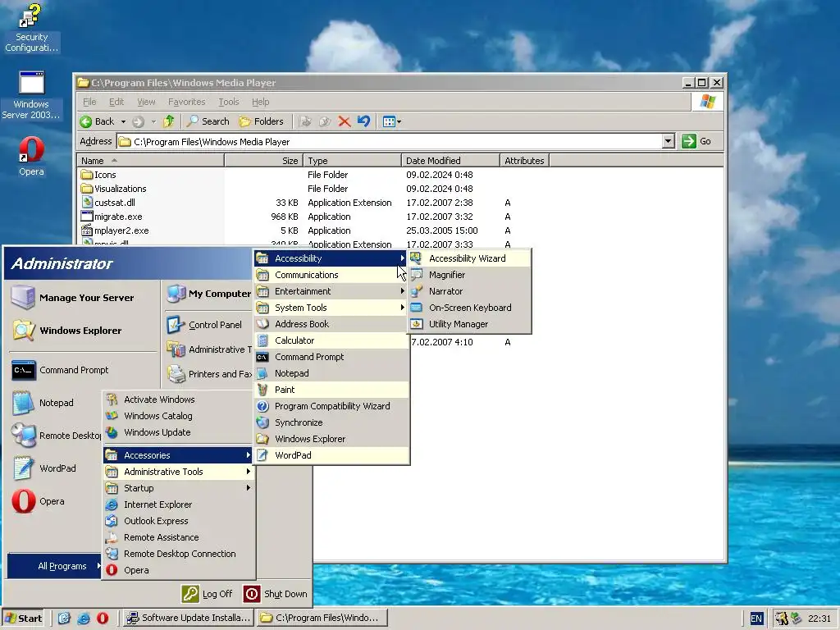Viewport: 840px width, 630px height.
Task: Click the Start button
Action: click(24, 619)
